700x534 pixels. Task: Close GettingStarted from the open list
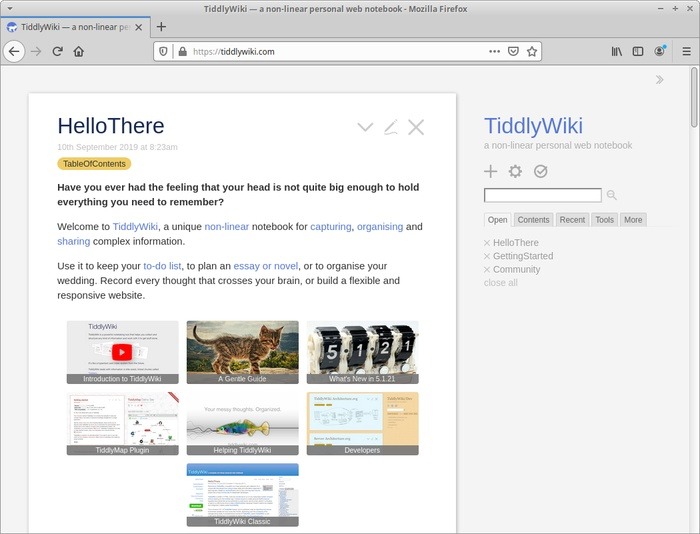click(x=487, y=256)
